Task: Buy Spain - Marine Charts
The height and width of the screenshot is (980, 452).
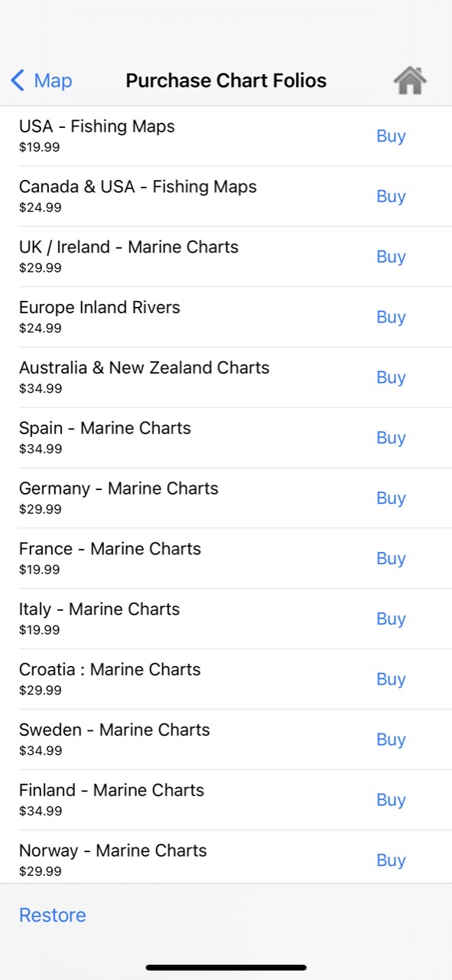Action: pyautogui.click(x=391, y=438)
